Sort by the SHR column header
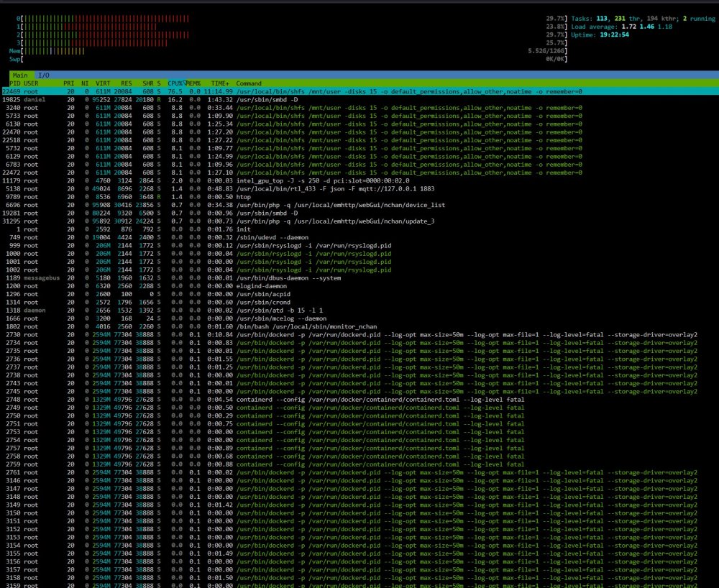Image resolution: width=719 pixels, height=588 pixels. pos(147,83)
